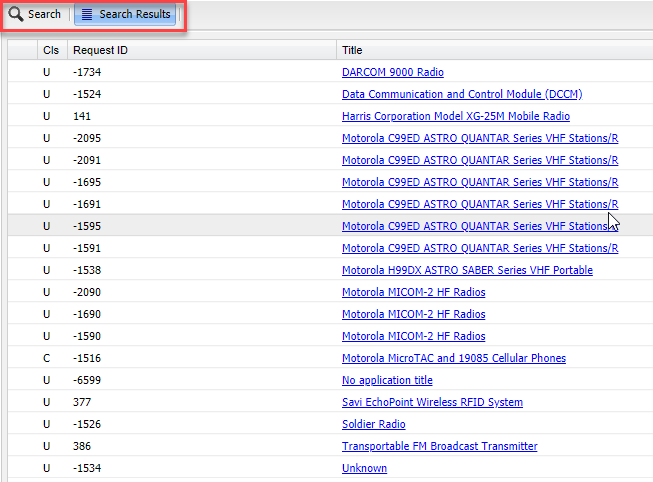Open Motorola MICOM-2 HF Radios link for -1690
Image resolution: width=653 pixels, height=482 pixels.
coord(414,315)
